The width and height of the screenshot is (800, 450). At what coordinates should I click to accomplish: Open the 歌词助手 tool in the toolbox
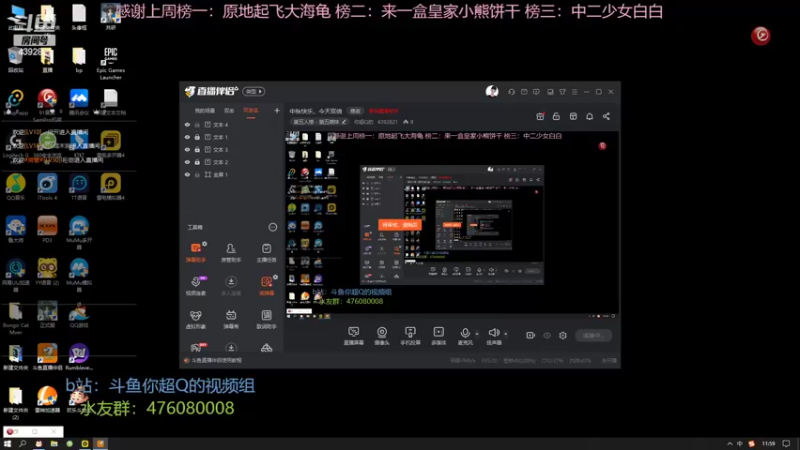pos(266,319)
